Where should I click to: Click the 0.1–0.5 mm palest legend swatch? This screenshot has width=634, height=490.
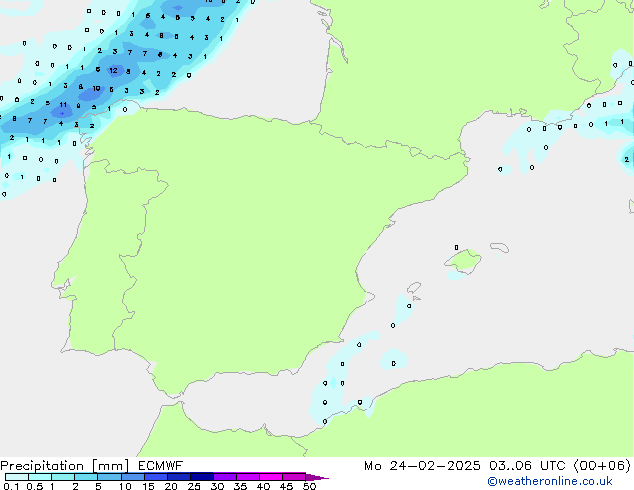[x=17, y=477]
